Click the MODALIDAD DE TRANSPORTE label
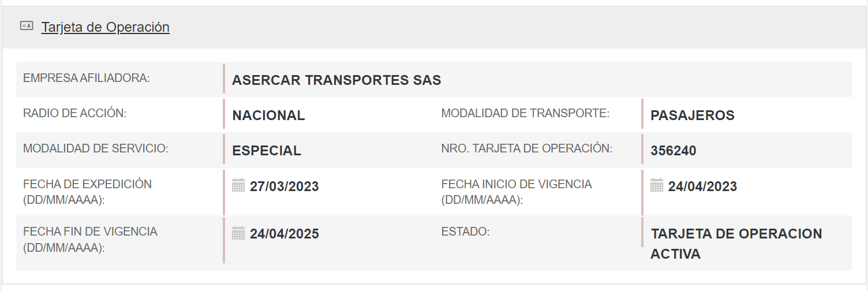 tap(525, 113)
